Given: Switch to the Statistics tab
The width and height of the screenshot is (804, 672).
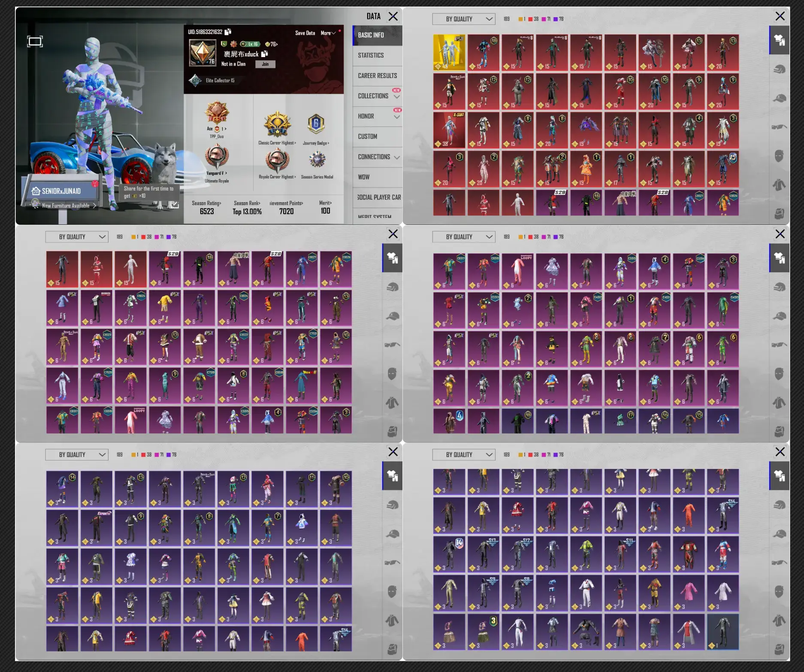Looking at the screenshot, I should coord(371,55).
